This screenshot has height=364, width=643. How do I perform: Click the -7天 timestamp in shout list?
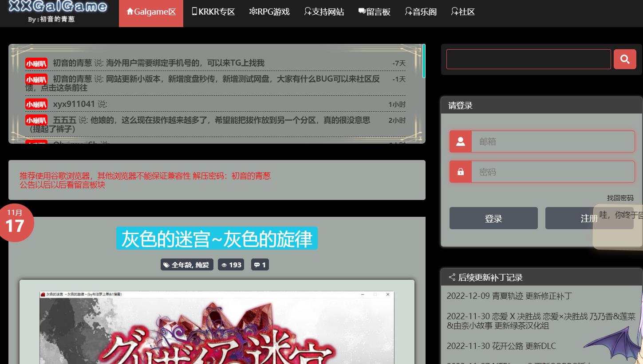[398, 63]
